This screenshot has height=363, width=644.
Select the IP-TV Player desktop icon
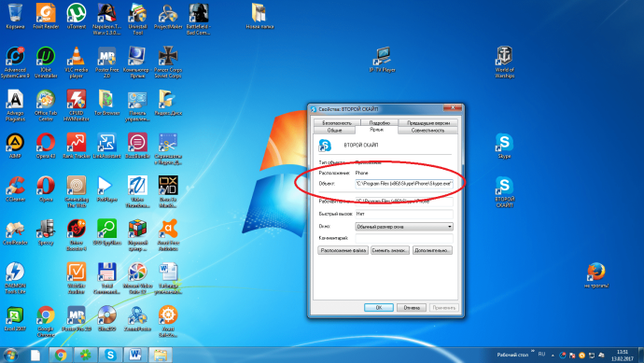point(382,60)
